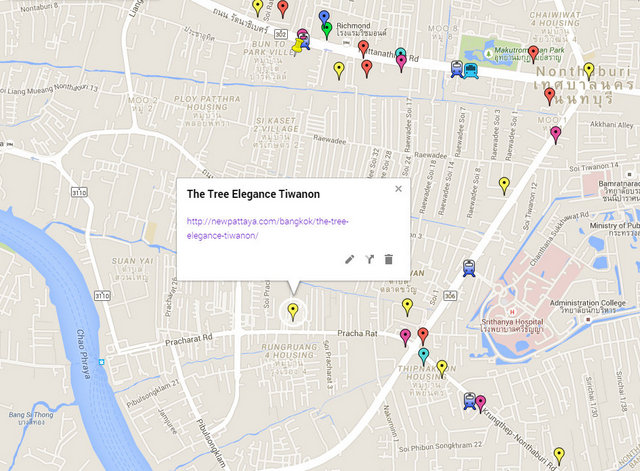Click The Tree Elegance Tiwanon title text
The image size is (640, 471).
[x=253, y=194]
